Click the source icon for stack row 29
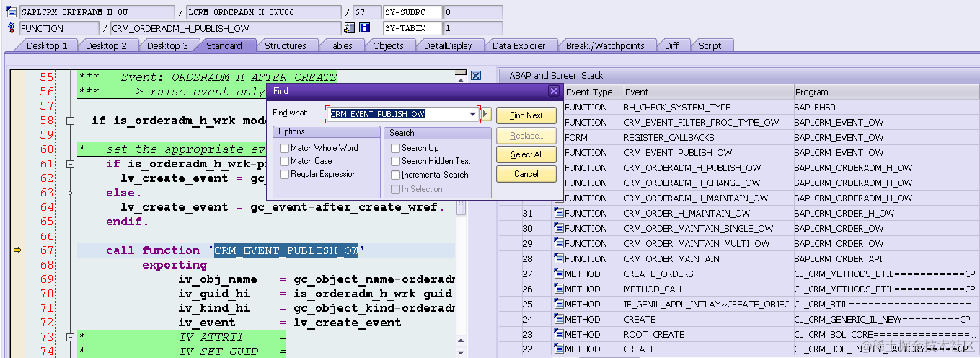This screenshot has width=980, height=358. (558, 243)
